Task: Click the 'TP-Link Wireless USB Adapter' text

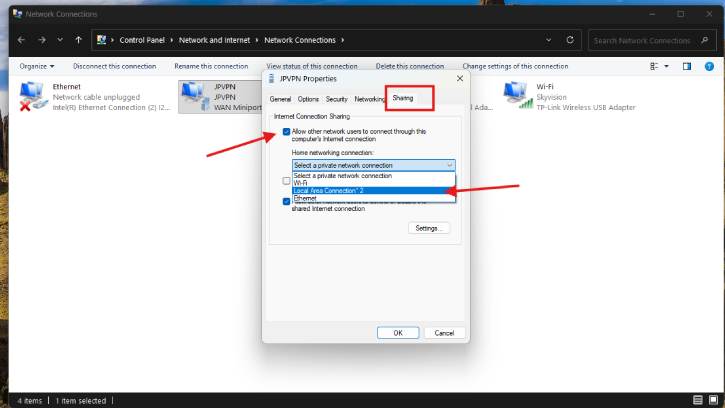Action: (585, 107)
